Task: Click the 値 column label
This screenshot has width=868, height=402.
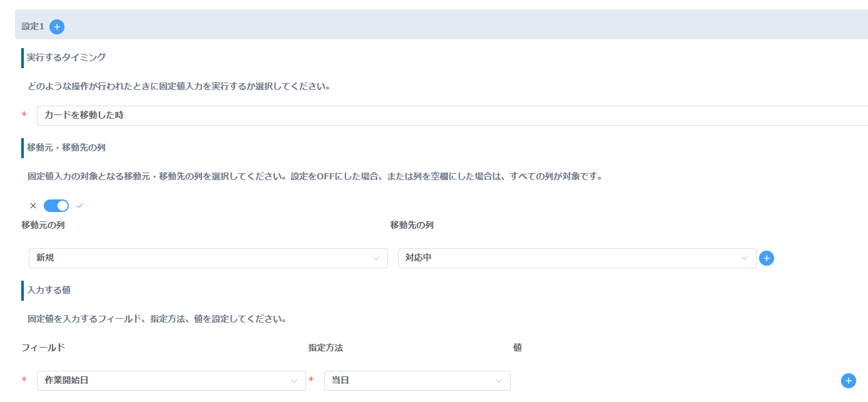Action: [x=518, y=348]
